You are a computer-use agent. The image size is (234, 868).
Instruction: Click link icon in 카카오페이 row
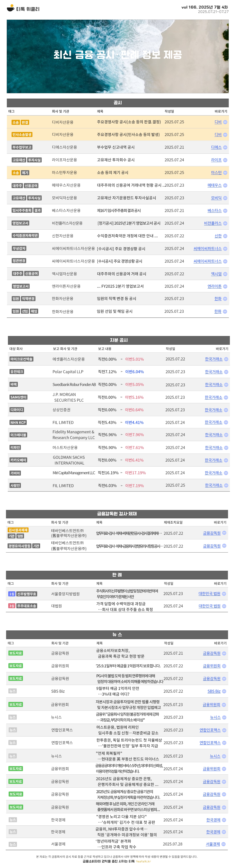226,460
